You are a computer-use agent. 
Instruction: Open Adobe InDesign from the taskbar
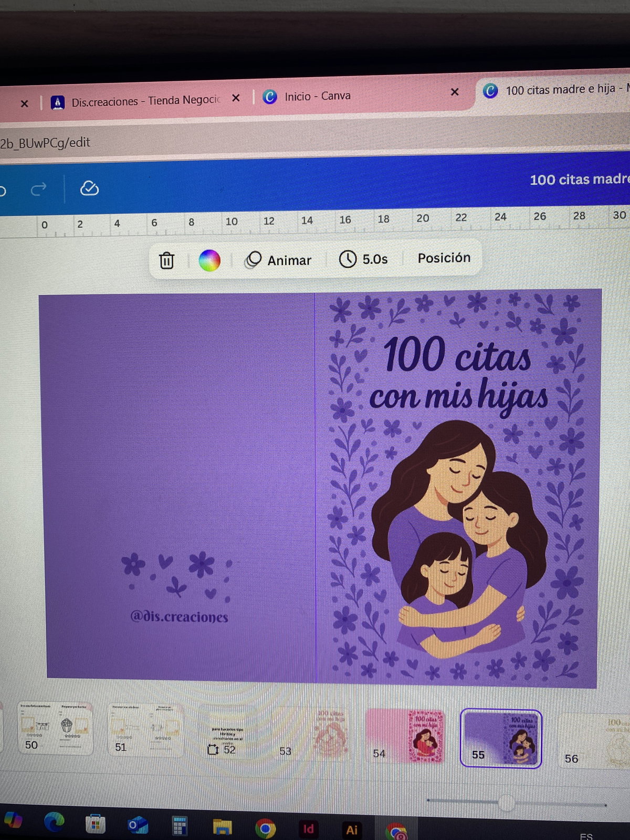pyautogui.click(x=308, y=829)
